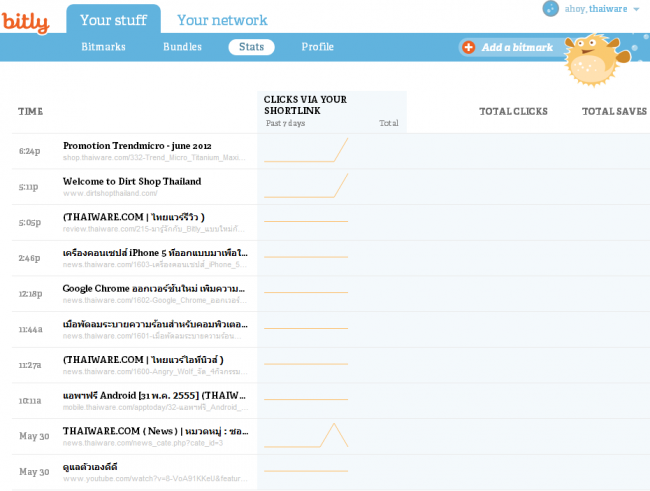The height and width of the screenshot is (491, 650).
Task: Click the CLICKS VIA YOUR SHORTLINK header
Action: pos(305,105)
